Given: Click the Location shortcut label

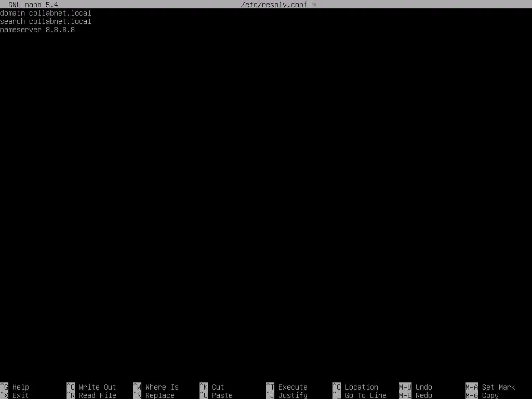Looking at the screenshot, I should click(362, 387).
